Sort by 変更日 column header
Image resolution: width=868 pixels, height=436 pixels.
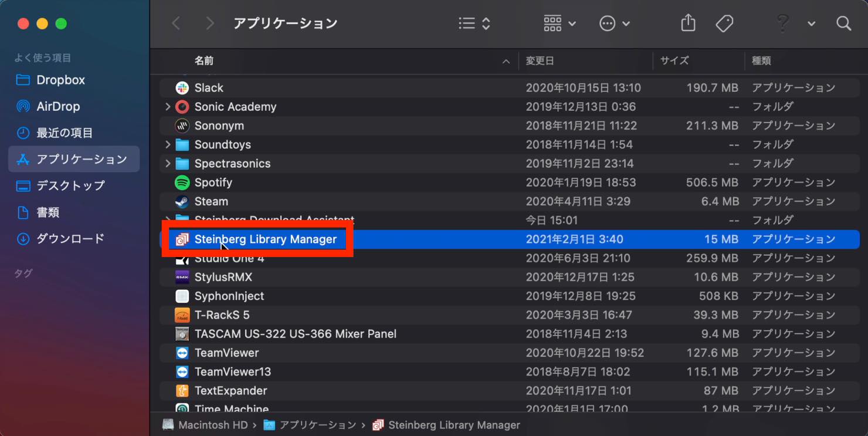click(540, 60)
